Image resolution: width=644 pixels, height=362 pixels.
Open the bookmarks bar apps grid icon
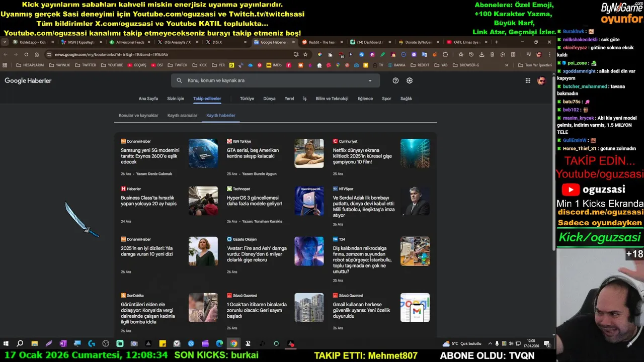coord(5,65)
